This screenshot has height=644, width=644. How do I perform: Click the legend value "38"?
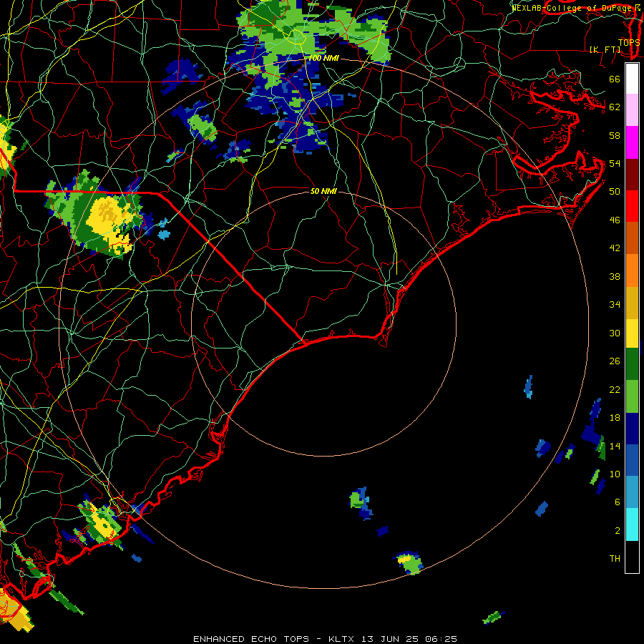point(615,276)
